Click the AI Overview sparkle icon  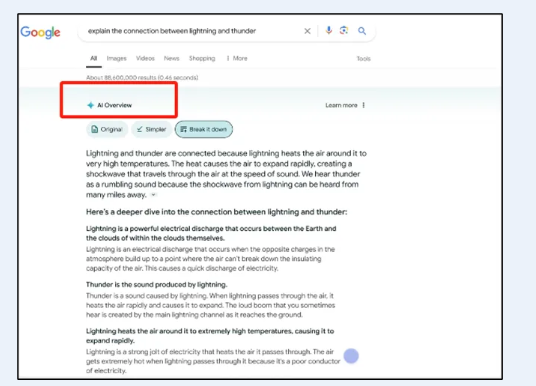pos(90,105)
